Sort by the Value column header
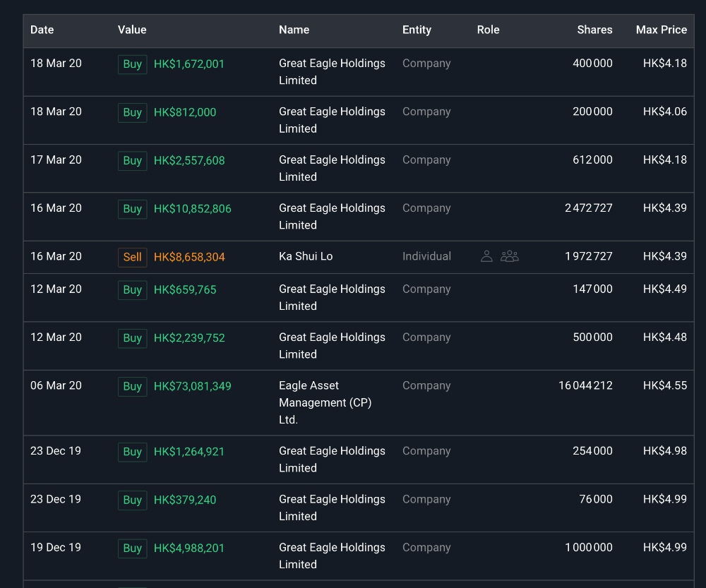706x588 pixels. (132, 30)
